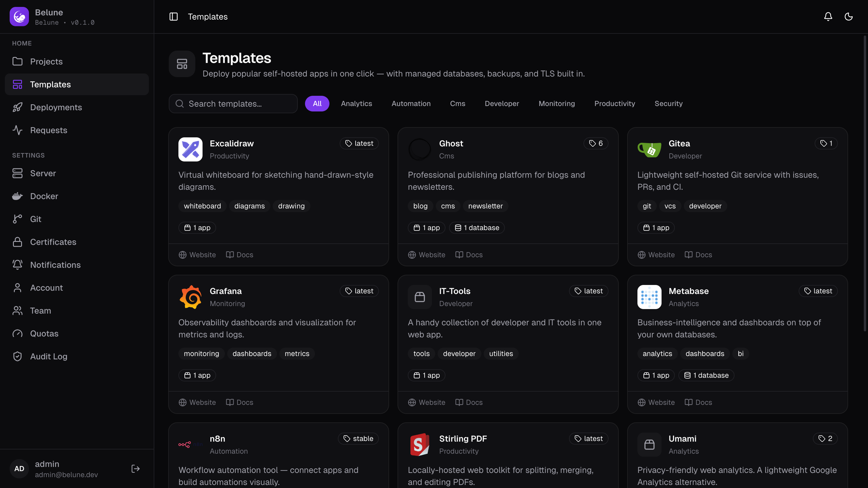Click the newsletter tag on Ghost
Image resolution: width=868 pixels, height=488 pixels.
tap(485, 206)
